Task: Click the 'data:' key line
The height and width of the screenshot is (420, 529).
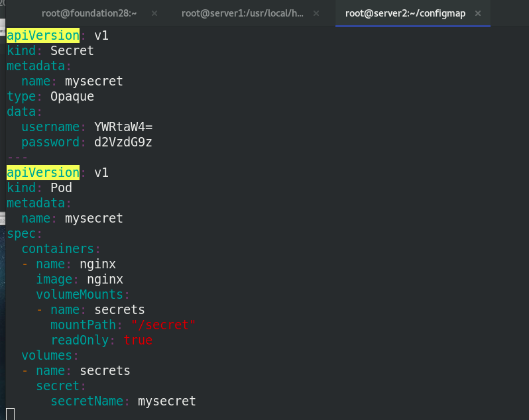Action: pyautogui.click(x=24, y=111)
